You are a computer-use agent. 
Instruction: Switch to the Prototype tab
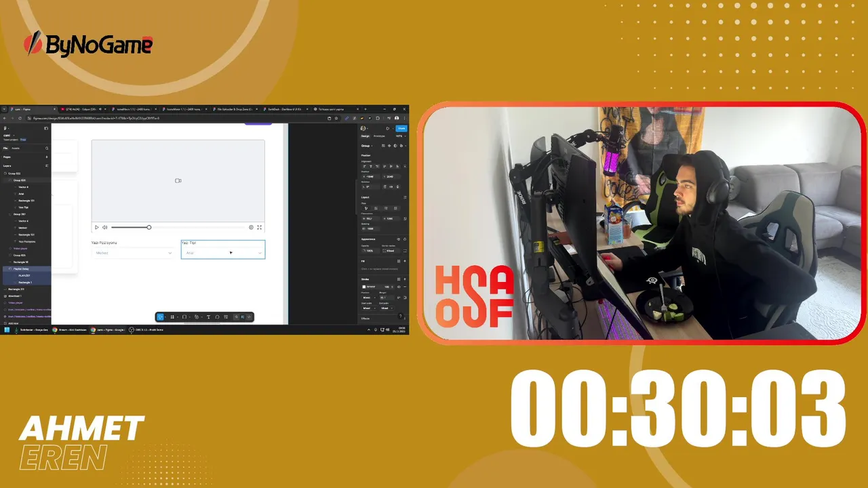tap(379, 136)
